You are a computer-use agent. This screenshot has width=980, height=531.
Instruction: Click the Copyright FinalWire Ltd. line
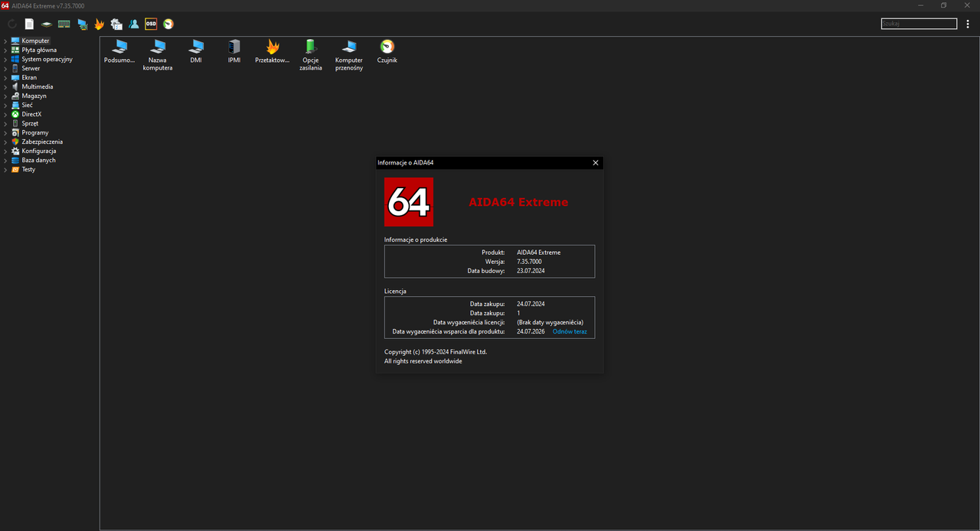(436, 352)
